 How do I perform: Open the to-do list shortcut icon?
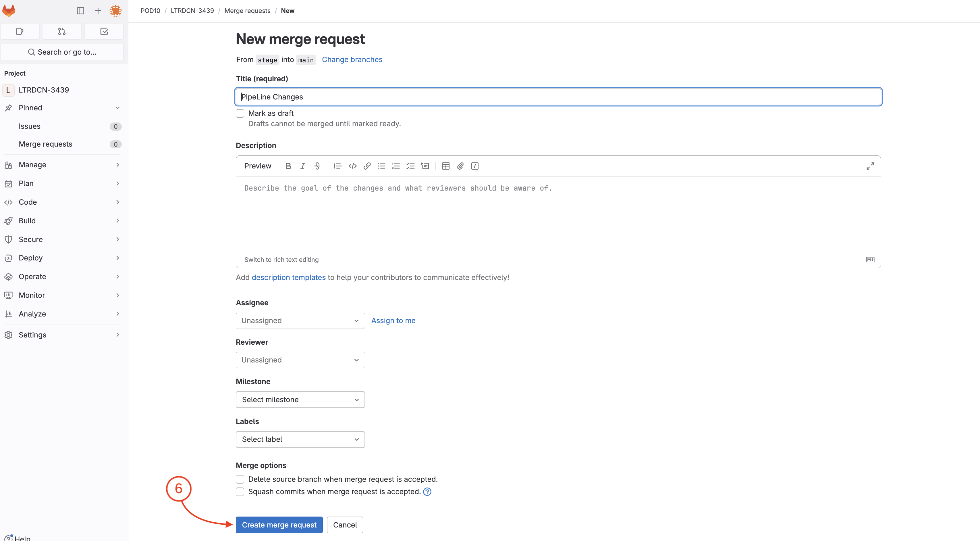pos(104,31)
